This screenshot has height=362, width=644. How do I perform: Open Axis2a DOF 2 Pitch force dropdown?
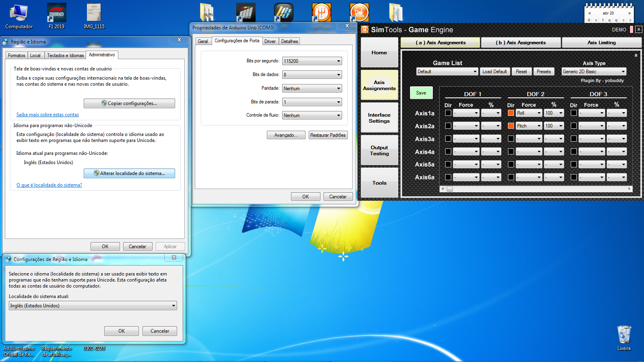529,126
